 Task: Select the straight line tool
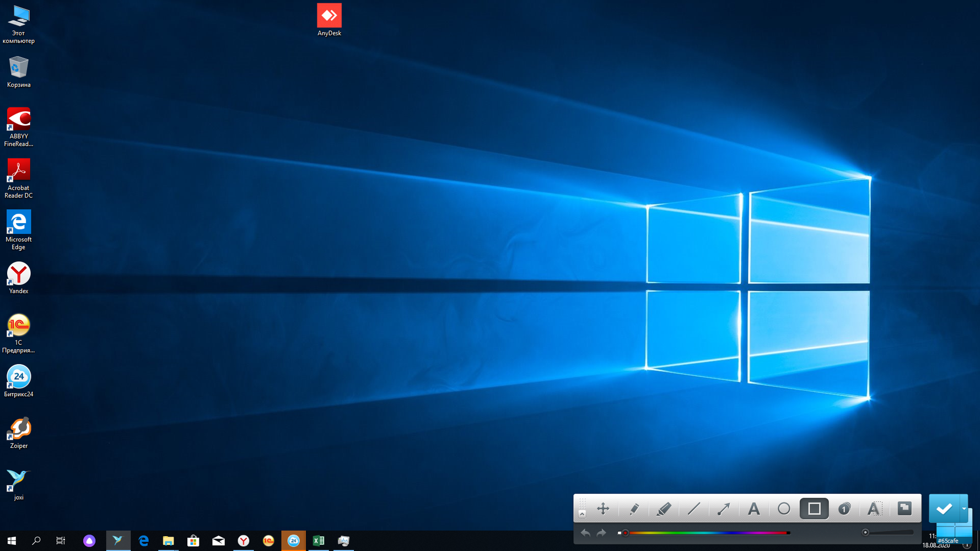(x=694, y=509)
